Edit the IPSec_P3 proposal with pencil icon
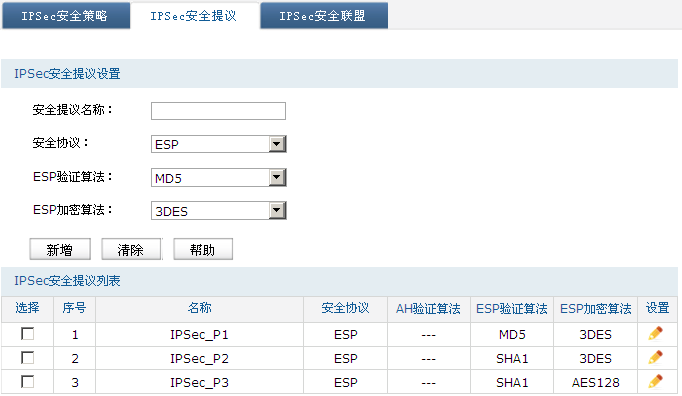 point(655,382)
